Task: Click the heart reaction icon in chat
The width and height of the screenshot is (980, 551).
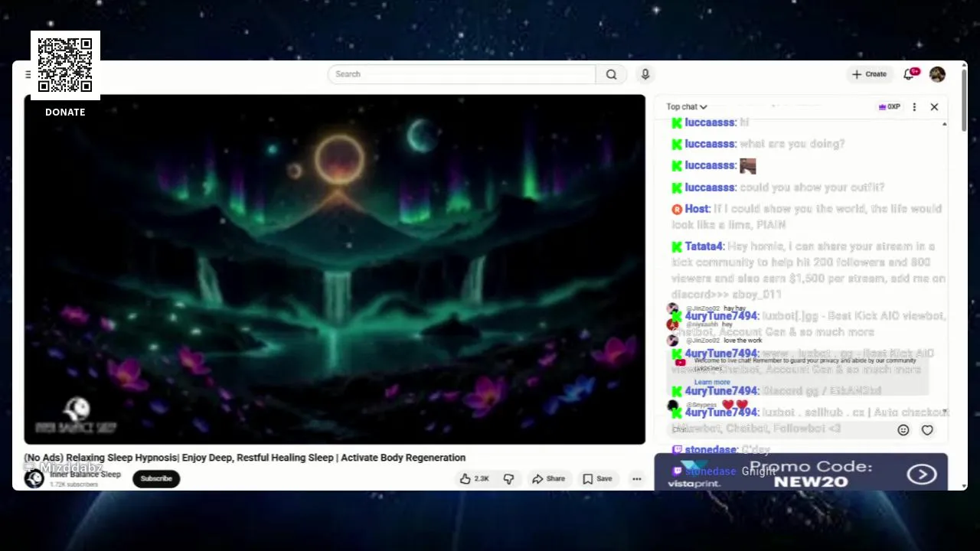Action: (x=927, y=430)
